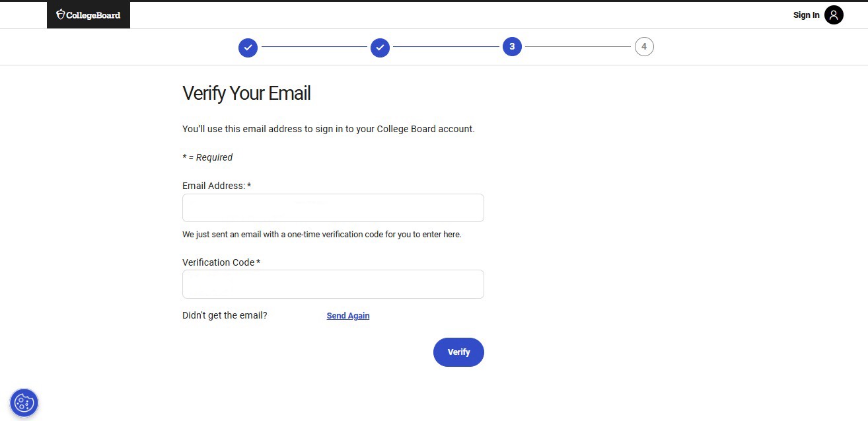Open the profile avatar icon
The image size is (868, 421).
834,15
